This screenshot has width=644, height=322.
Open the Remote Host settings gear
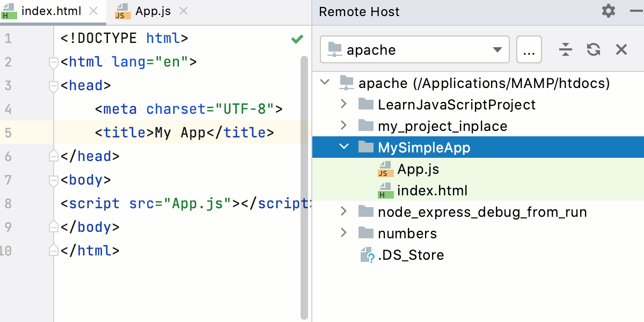[x=608, y=11]
